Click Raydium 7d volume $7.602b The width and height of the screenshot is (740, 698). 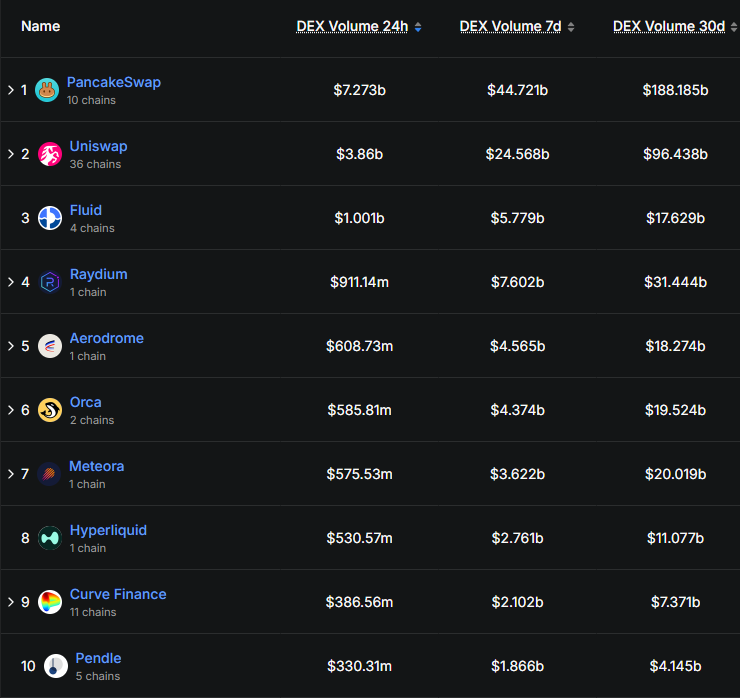(518, 282)
